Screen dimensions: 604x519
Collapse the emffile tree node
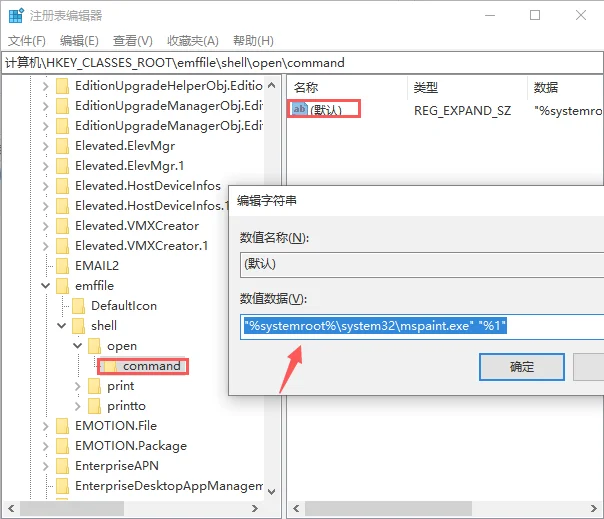(x=45, y=286)
